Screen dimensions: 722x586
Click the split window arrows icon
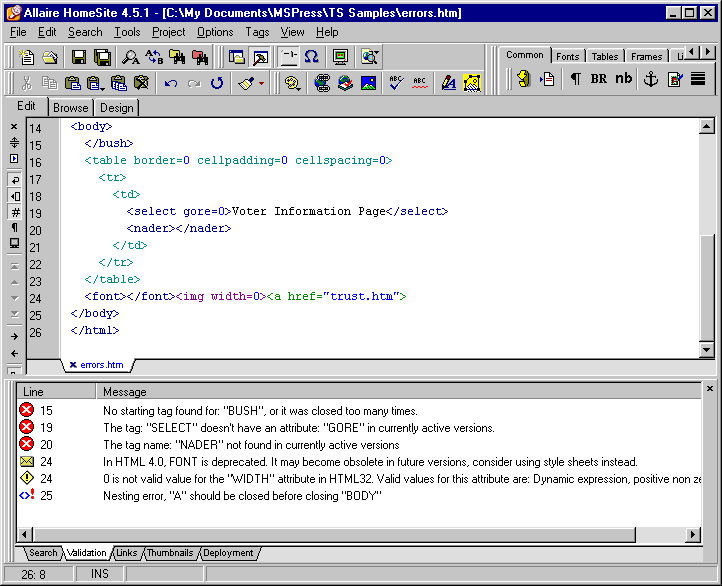(14, 142)
